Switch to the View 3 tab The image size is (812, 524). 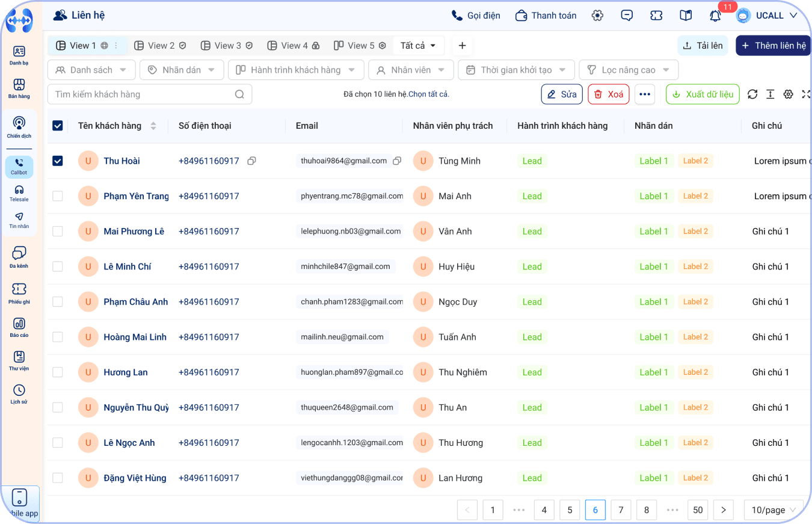(x=227, y=45)
